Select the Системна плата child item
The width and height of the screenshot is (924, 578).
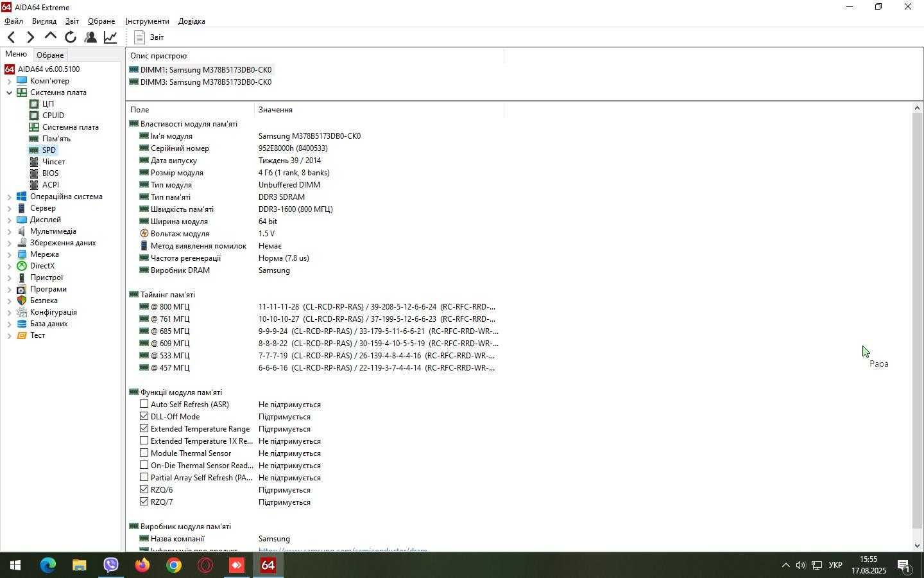71,127
